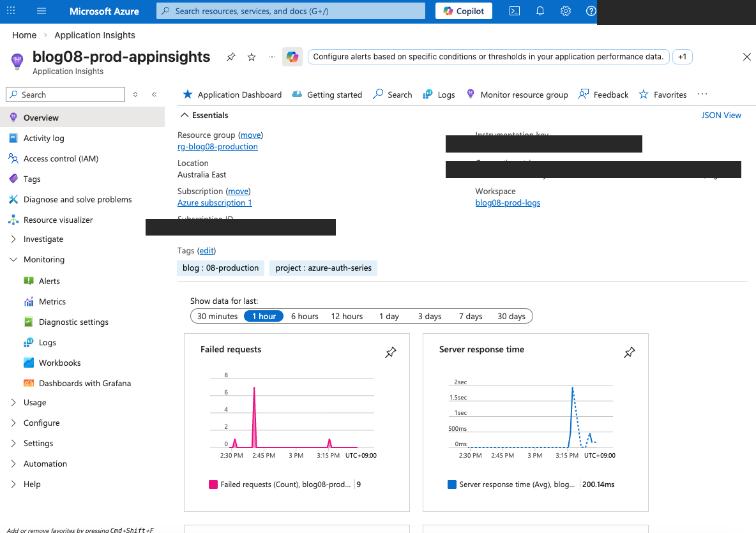Click the Failed requests pink legend swatch
Image resolution: width=756 pixels, height=533 pixels.
[213, 484]
